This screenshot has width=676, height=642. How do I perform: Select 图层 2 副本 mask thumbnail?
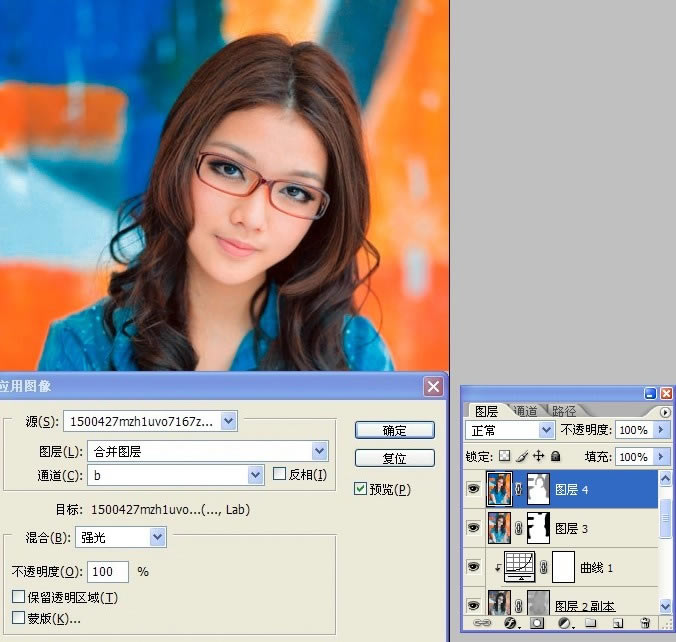click(538, 602)
